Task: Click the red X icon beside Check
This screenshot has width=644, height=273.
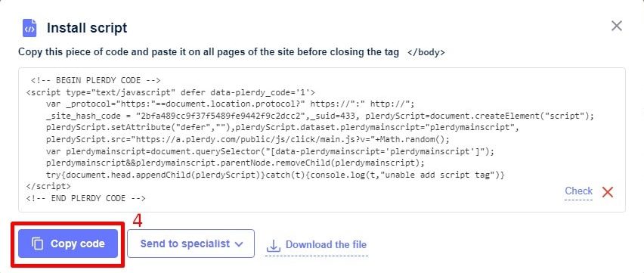Action: 608,192
